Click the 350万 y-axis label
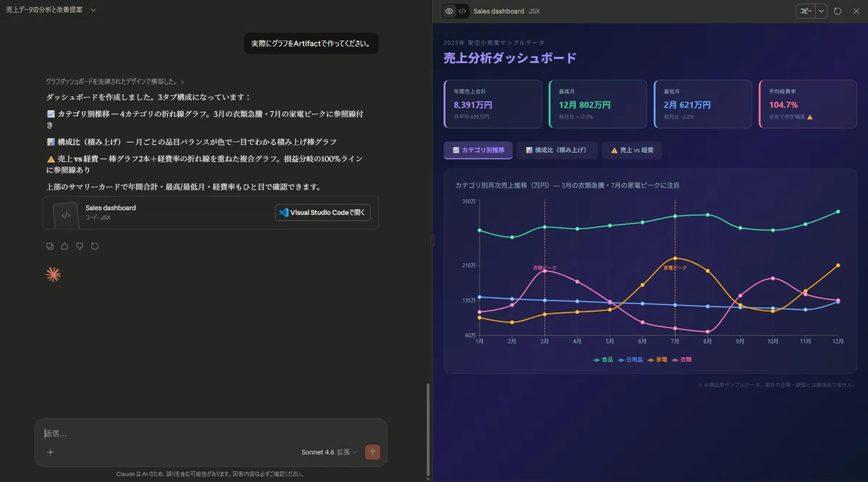 coord(469,200)
